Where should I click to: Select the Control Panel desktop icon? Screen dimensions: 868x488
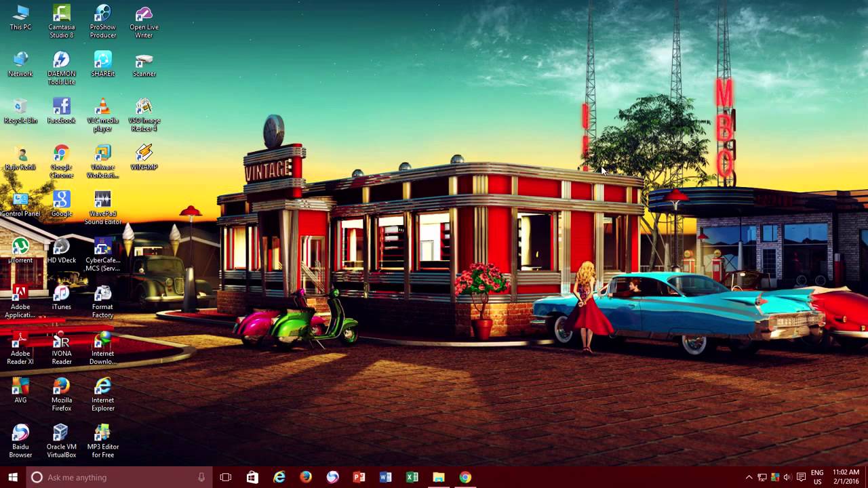pos(20,205)
